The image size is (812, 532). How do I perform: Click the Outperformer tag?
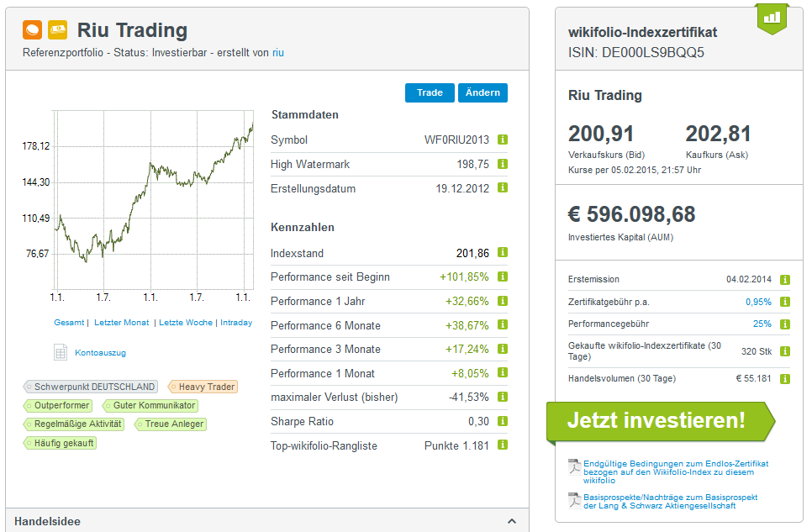pos(59,406)
